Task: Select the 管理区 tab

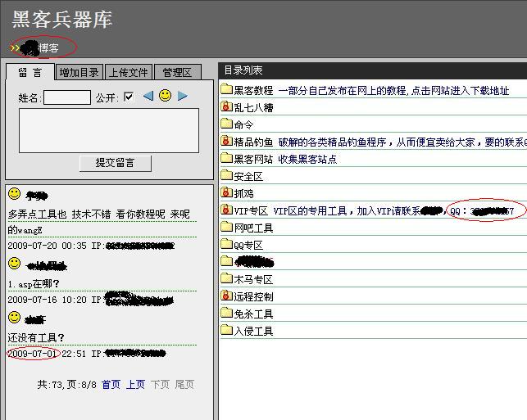Action: (x=177, y=73)
